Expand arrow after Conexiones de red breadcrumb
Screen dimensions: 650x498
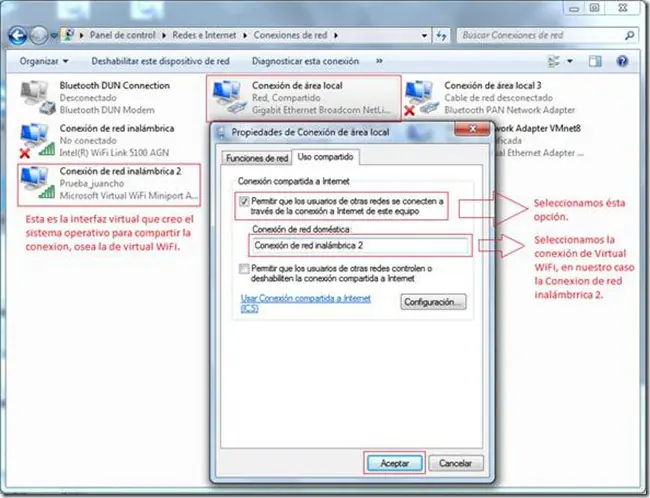336,36
